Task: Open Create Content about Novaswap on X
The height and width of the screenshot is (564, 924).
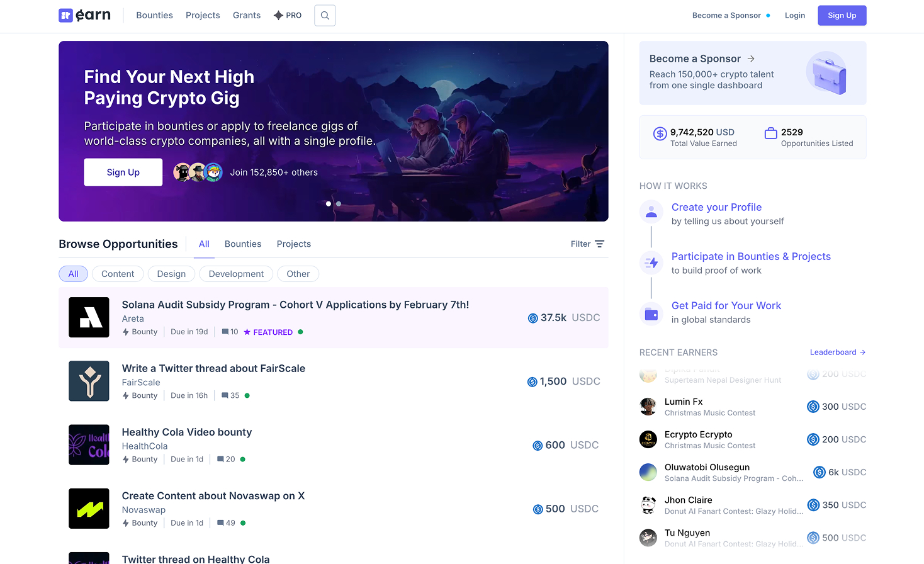Action: (213, 496)
